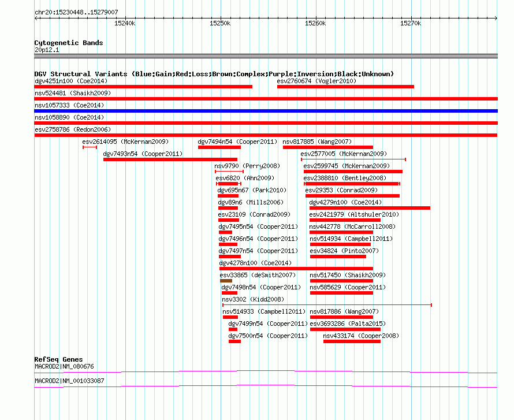Open nsv442778 (McCarroll2008) variant
Viewport: 514px width, 420px height.
coord(352,226)
